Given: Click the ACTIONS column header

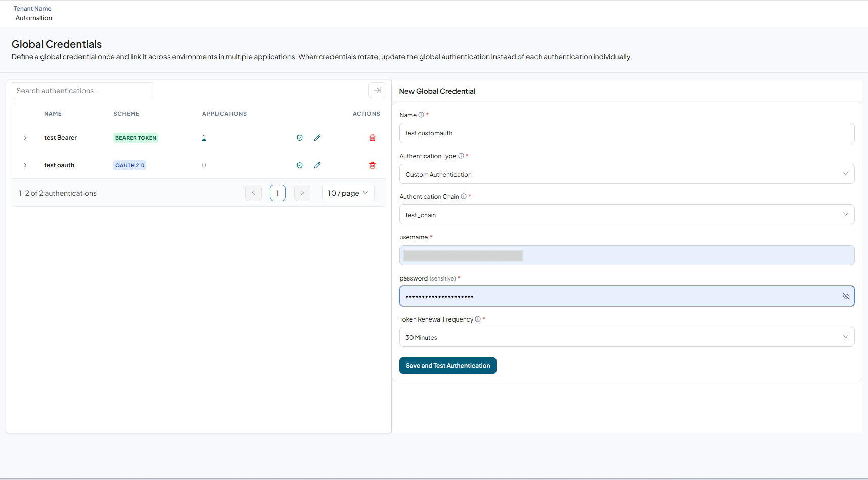Looking at the screenshot, I should pos(366,114).
